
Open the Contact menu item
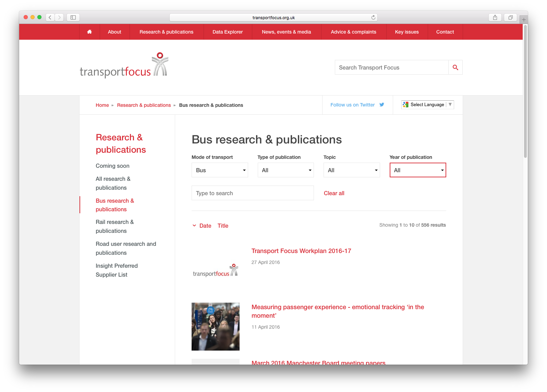(445, 32)
